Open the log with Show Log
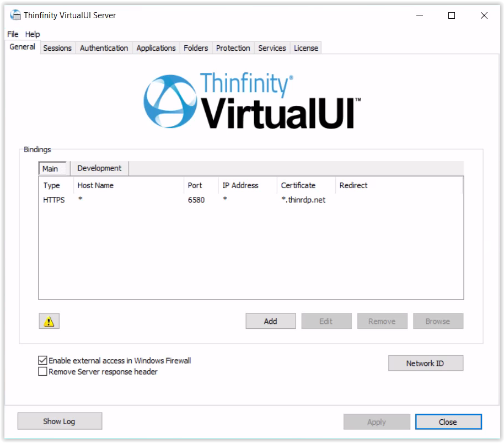 (60, 421)
